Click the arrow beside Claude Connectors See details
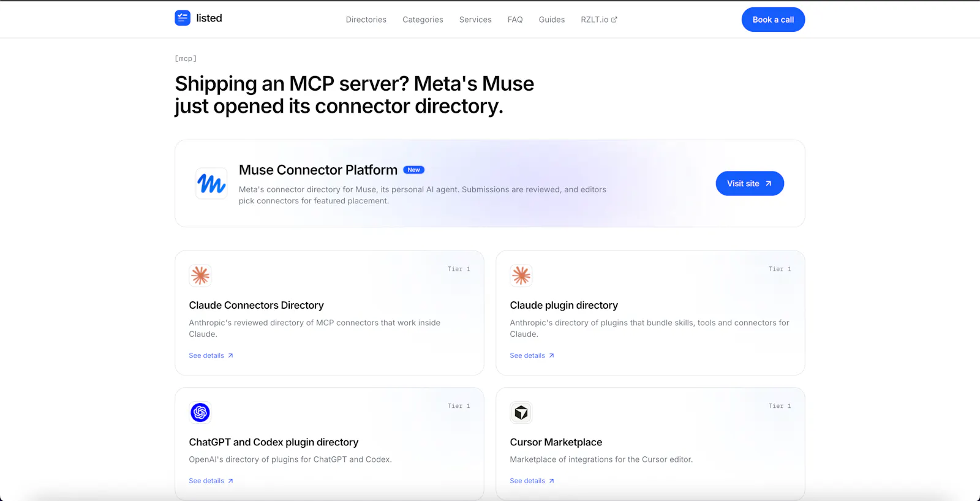 coord(230,356)
